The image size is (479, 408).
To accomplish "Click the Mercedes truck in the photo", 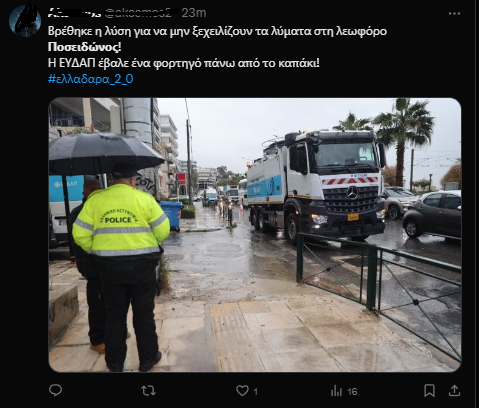I will [316, 186].
